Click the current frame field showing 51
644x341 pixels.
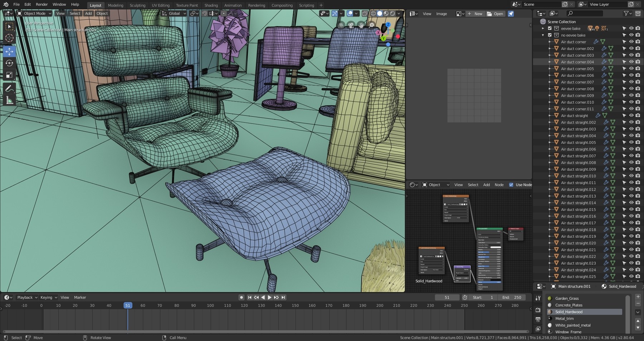click(447, 297)
